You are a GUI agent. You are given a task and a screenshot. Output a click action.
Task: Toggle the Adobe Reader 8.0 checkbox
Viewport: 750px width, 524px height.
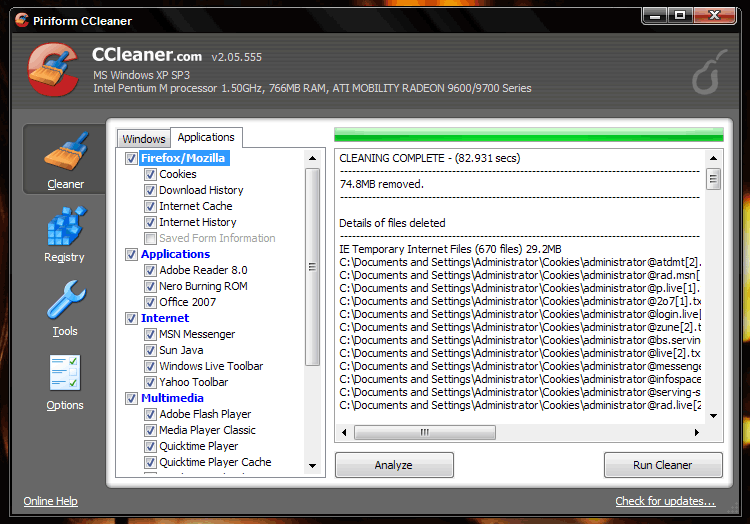click(x=150, y=270)
